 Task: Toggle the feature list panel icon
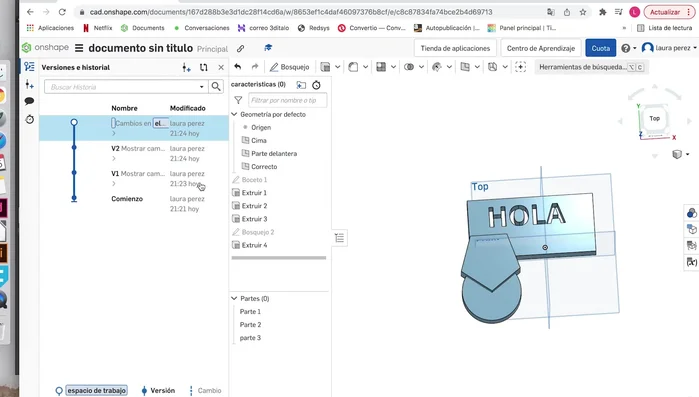(x=340, y=238)
